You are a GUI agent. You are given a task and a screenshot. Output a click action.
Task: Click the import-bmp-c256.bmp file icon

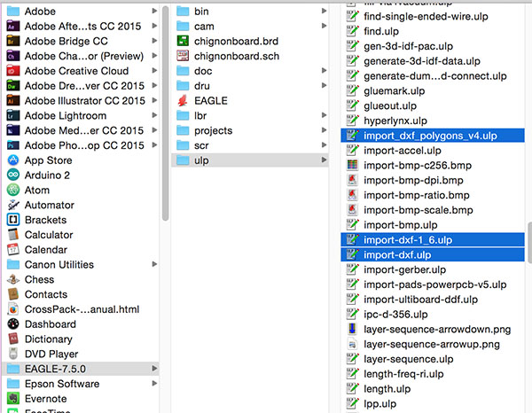tap(352, 165)
